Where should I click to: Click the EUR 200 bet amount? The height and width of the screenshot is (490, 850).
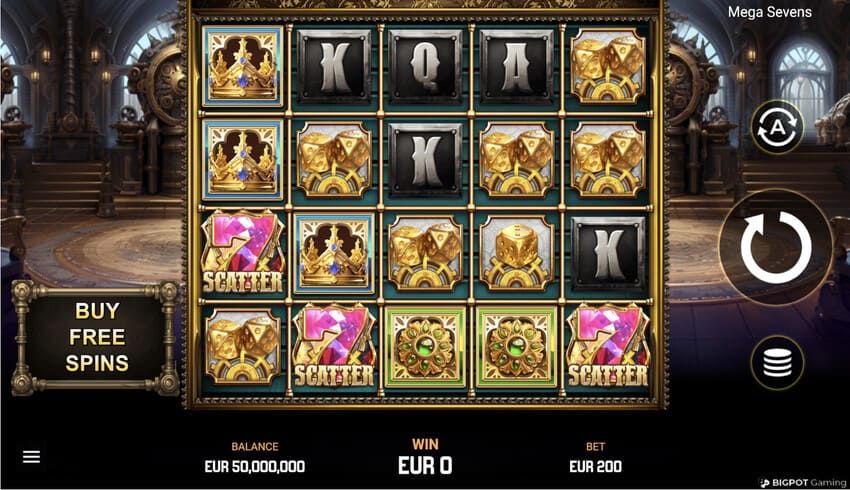tap(595, 466)
